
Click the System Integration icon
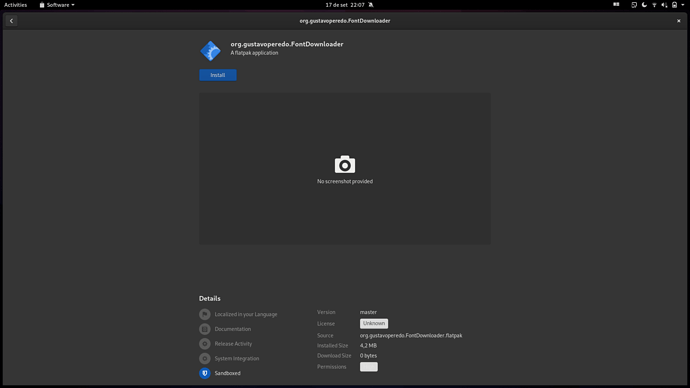coord(205,359)
